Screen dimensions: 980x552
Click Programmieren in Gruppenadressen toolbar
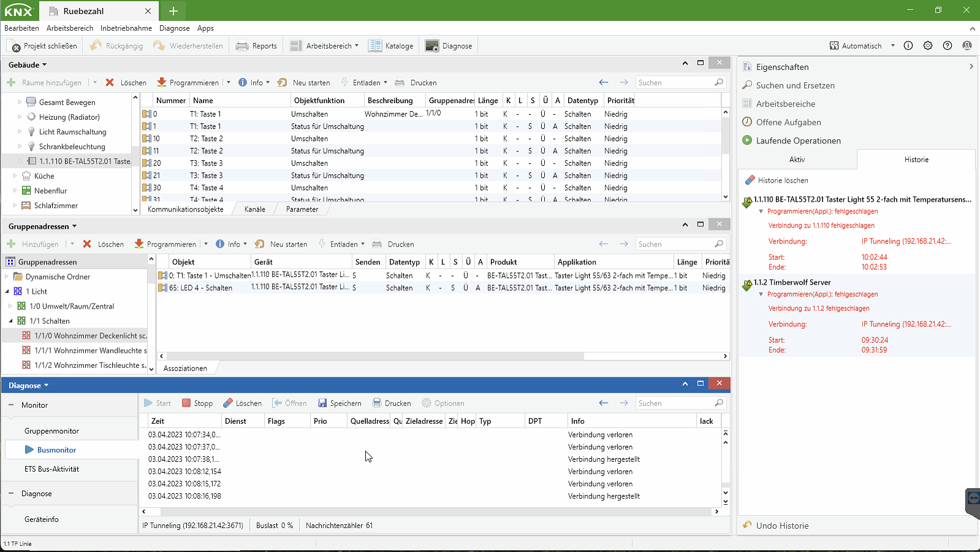165,244
